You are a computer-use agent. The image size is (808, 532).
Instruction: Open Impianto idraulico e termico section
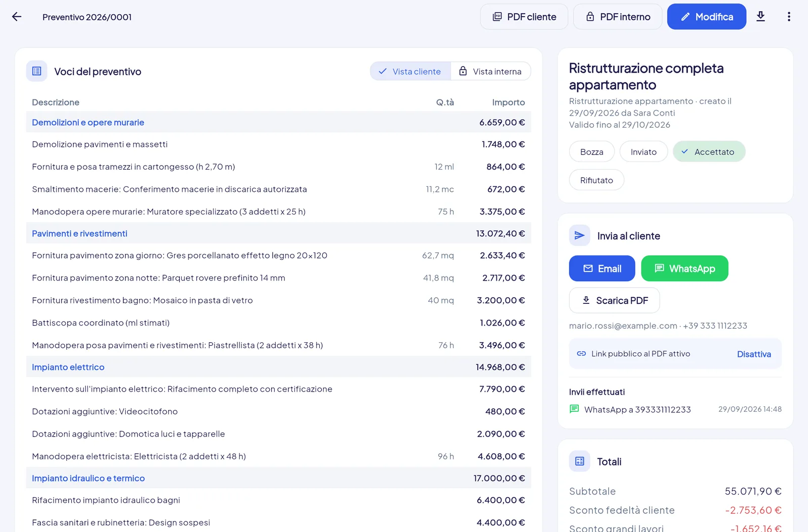pyautogui.click(x=279, y=478)
